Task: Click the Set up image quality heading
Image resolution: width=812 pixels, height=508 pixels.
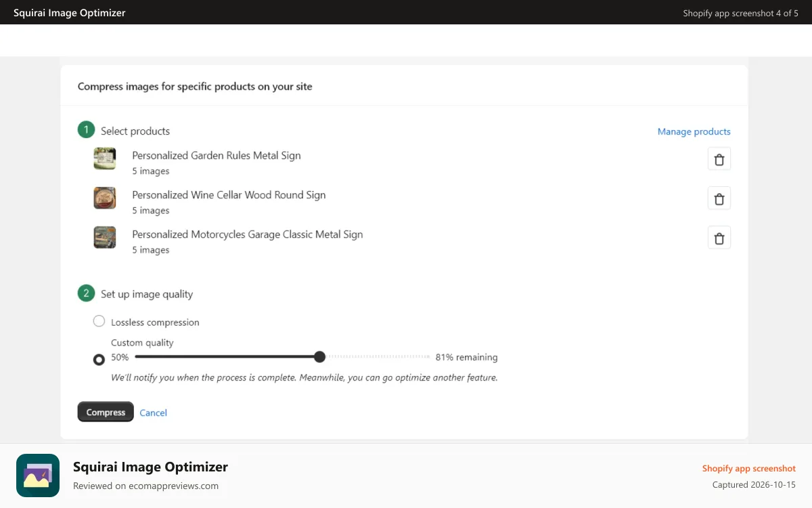Action: click(147, 294)
